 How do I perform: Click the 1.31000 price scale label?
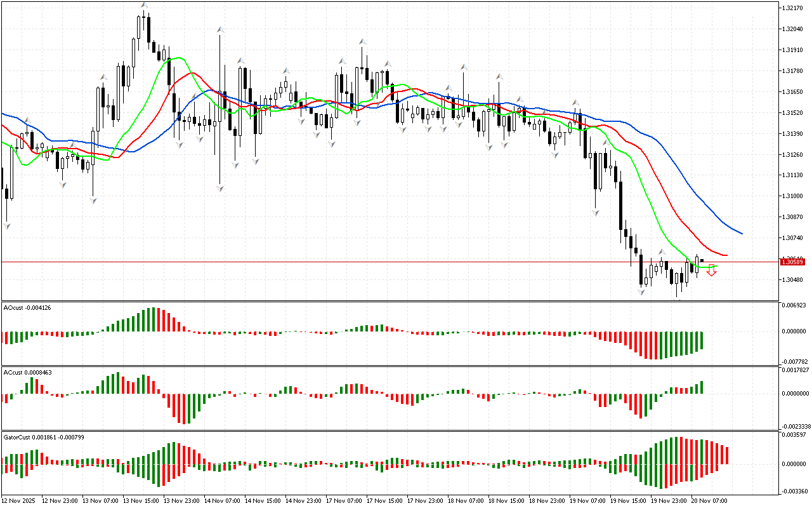[x=793, y=196]
